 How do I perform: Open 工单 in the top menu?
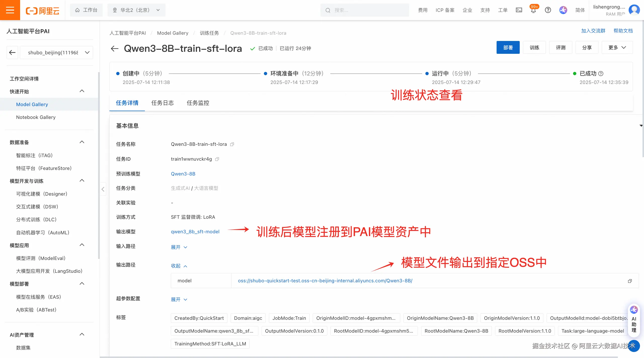(503, 10)
